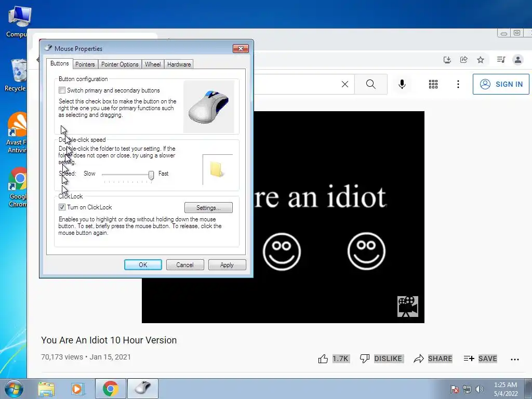Viewport: 532px width, 399px height.
Task: Click the volume speaker tray icon
Action: click(479, 389)
